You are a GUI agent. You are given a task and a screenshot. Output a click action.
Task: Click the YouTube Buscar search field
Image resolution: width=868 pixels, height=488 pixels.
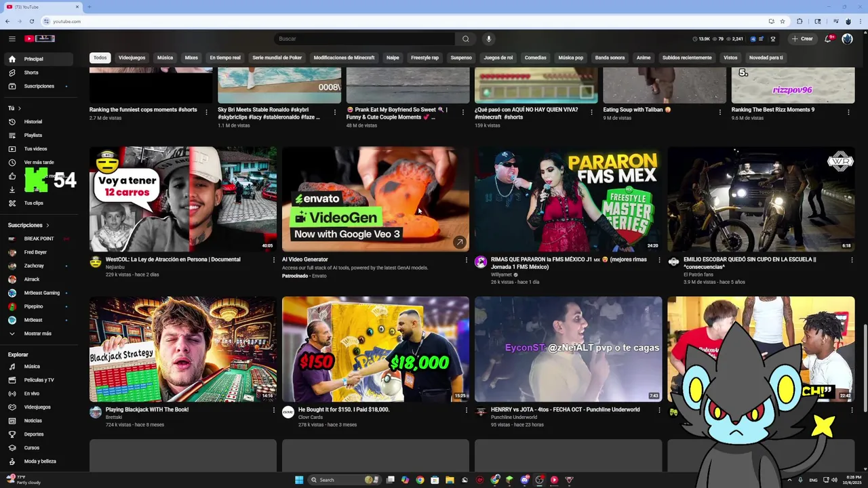(364, 39)
